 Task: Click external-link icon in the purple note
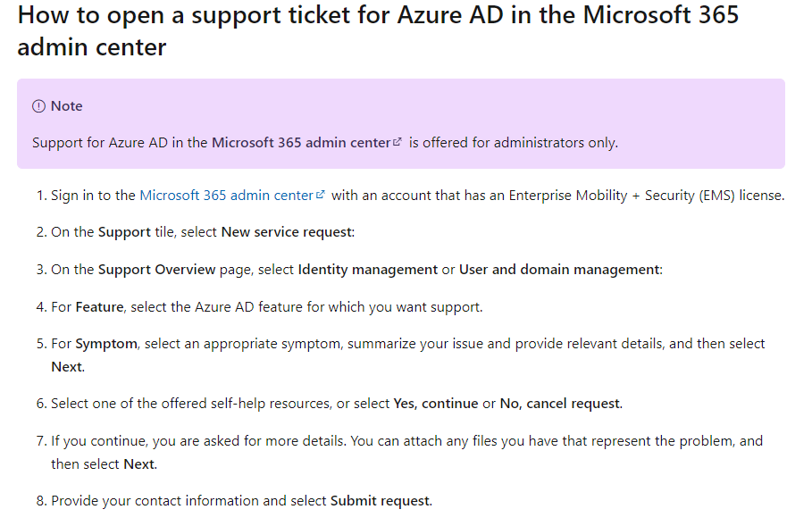pos(398,142)
